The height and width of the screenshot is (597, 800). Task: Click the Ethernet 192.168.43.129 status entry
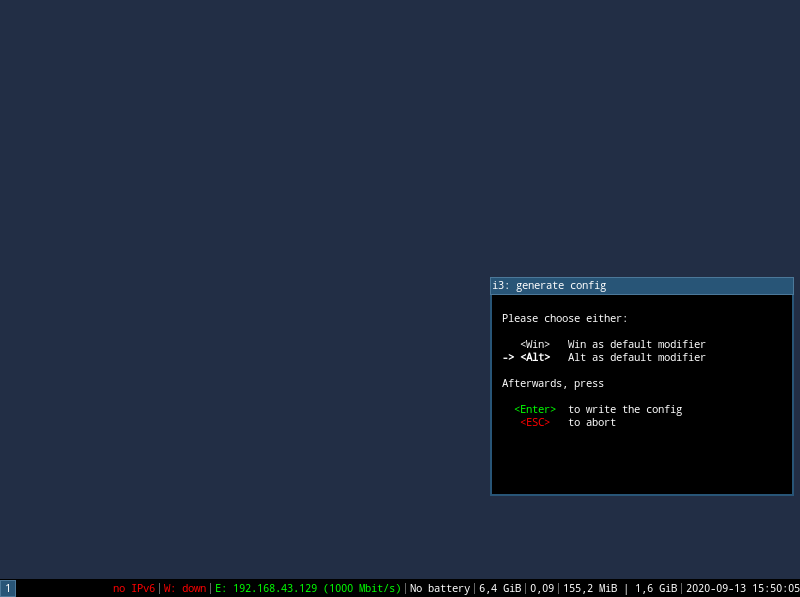[308, 588]
